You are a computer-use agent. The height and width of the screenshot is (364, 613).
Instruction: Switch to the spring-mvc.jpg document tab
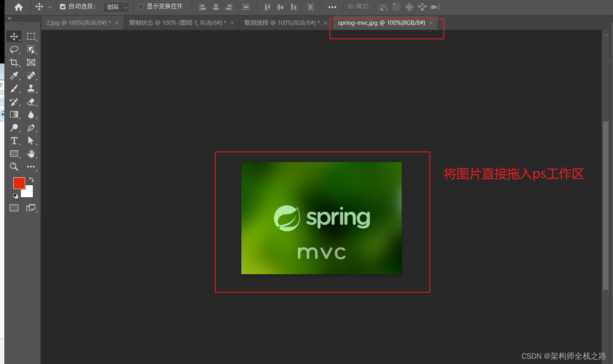point(381,23)
